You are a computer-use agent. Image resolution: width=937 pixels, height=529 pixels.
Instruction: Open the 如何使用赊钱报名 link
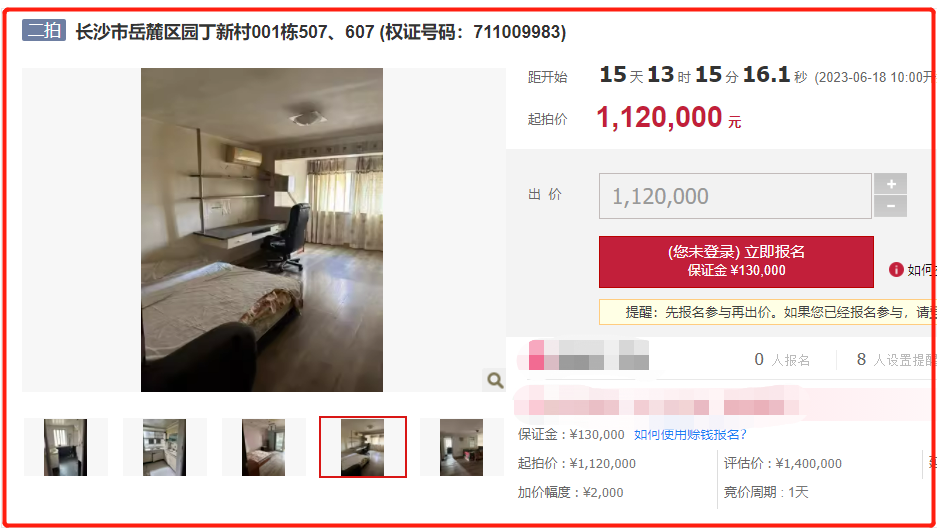690,435
